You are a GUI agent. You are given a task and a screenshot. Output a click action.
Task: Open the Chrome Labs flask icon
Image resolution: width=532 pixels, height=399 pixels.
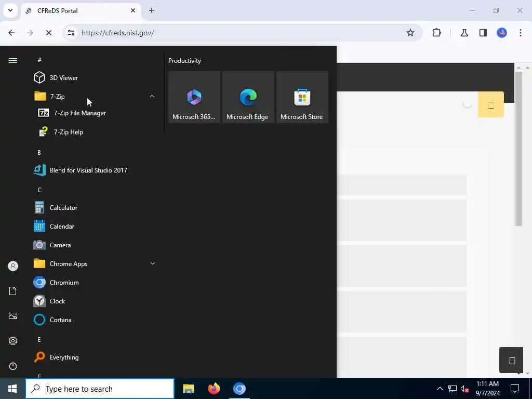click(464, 33)
